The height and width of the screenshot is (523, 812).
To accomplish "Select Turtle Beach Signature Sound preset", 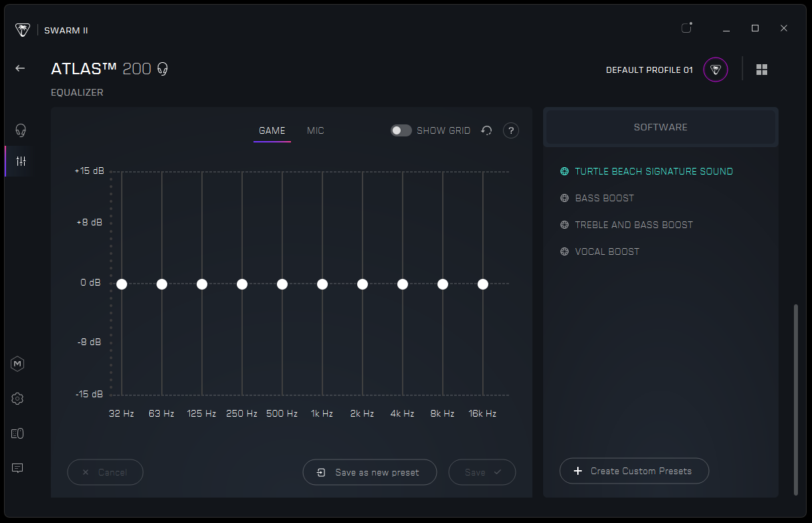I will pos(653,171).
